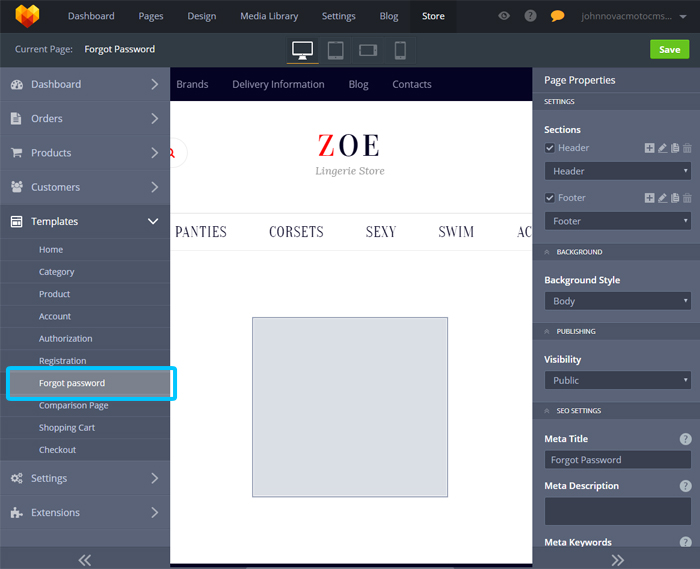Open the Blog top menu
Image resolution: width=700 pixels, height=569 pixels.
pyautogui.click(x=389, y=16)
